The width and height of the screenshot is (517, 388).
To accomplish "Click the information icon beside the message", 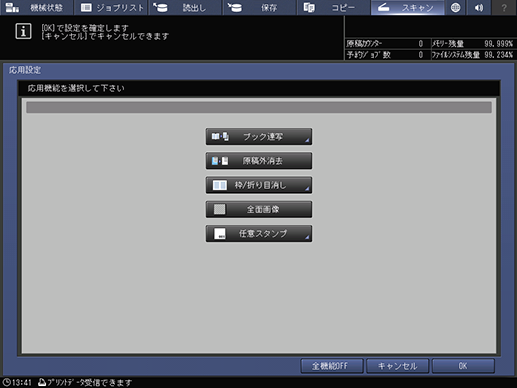I will click(23, 31).
